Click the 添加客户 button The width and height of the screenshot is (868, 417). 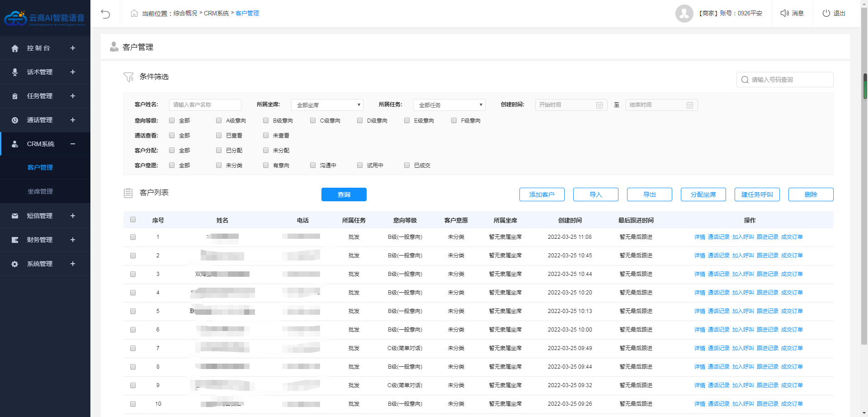(542, 194)
